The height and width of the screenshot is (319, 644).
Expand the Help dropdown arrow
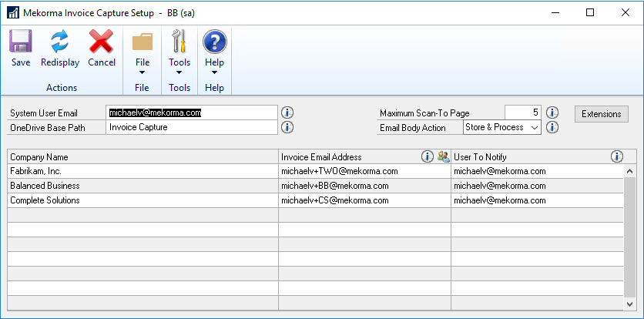[x=214, y=72]
